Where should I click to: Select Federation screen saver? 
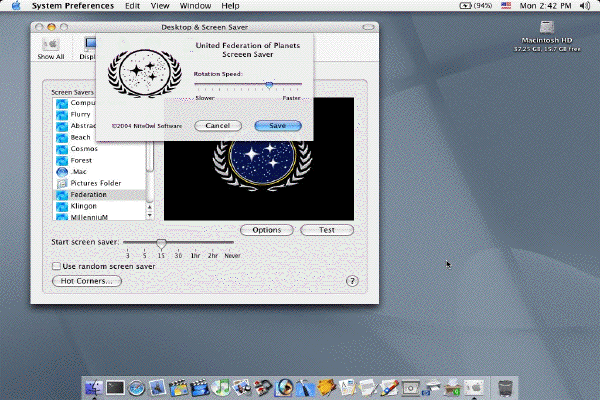[x=99, y=195]
